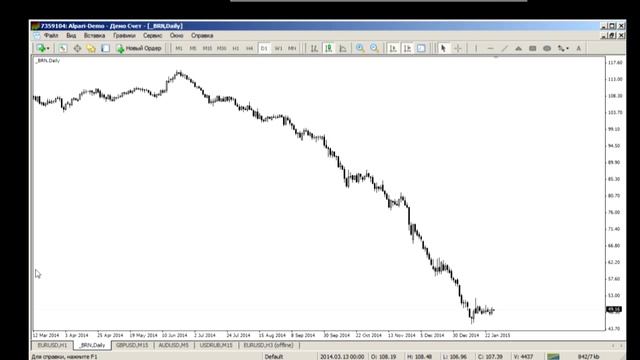
Task: Switch to AUDUSD,M5 chart tab
Action: click(173, 345)
